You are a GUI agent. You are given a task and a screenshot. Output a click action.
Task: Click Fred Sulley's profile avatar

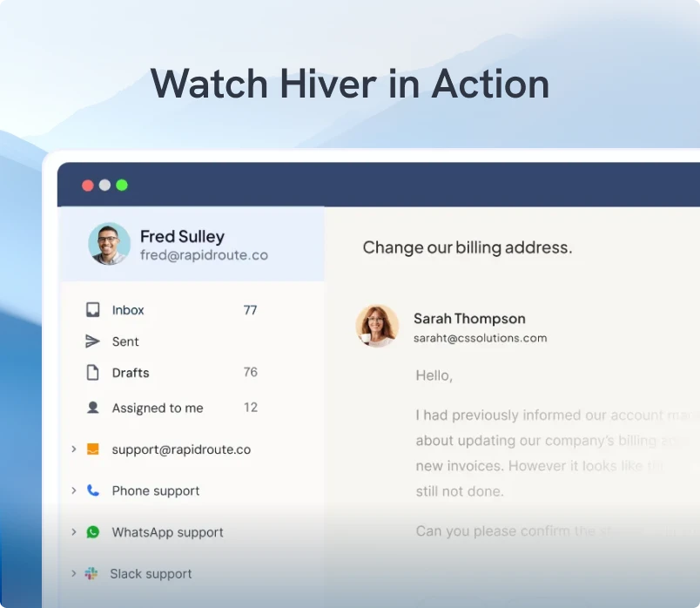[110, 243]
